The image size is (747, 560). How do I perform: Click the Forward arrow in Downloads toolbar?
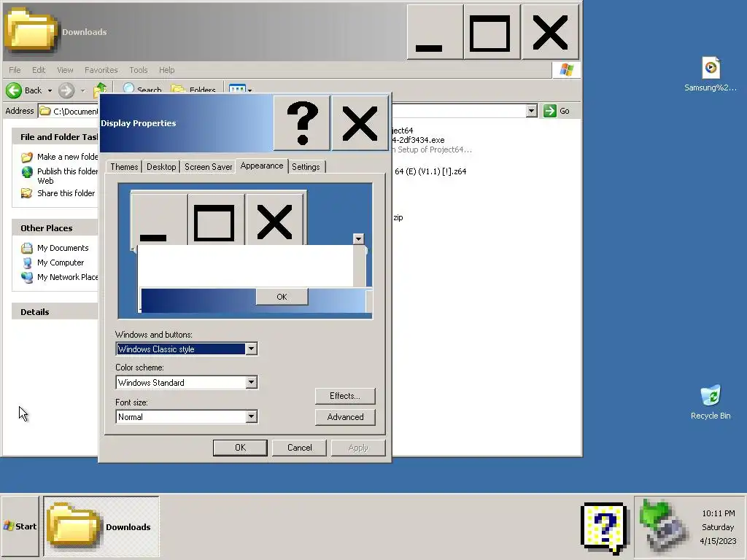point(66,90)
